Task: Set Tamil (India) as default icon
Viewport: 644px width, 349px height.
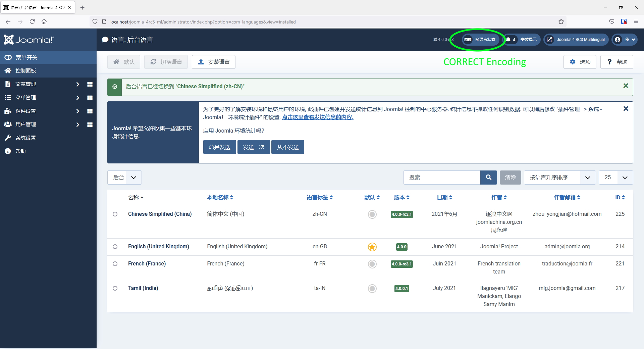Action: (x=372, y=289)
